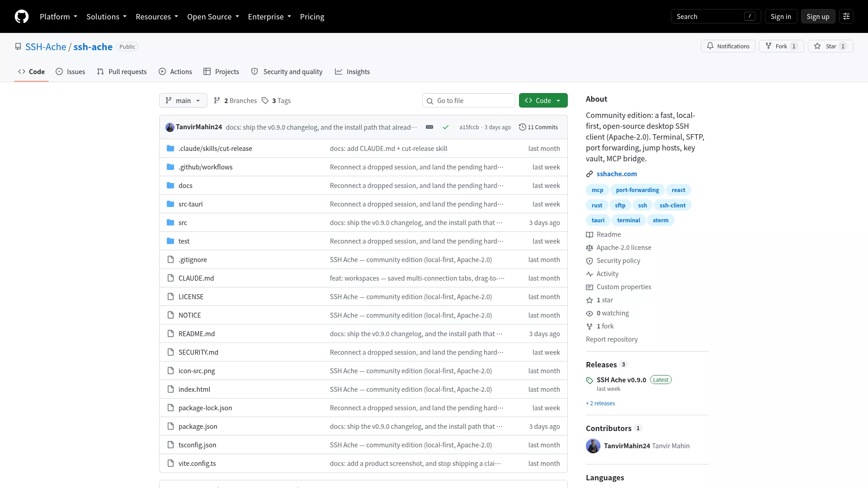This screenshot has height=488, width=868.
Task: Switch to the Pull requests tab
Action: point(122,72)
